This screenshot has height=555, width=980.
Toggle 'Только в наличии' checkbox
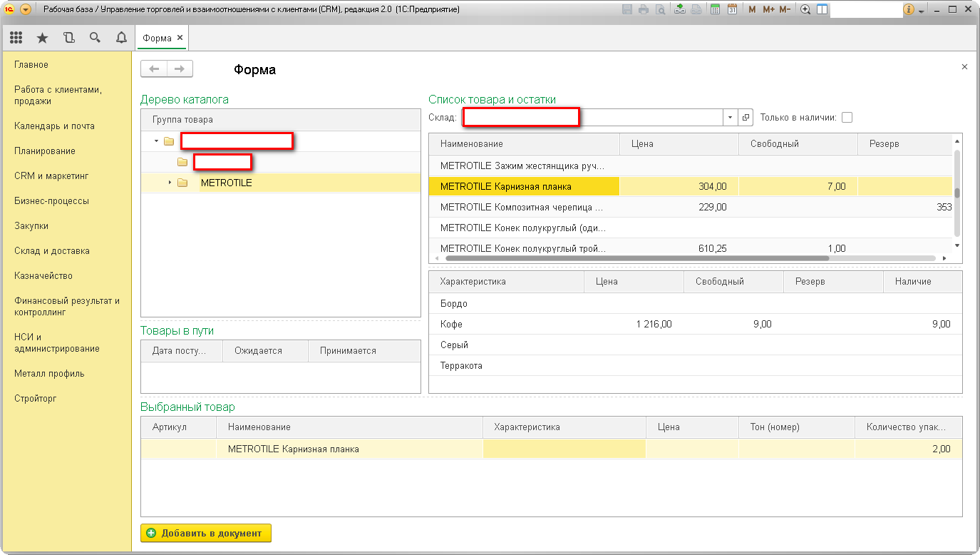tap(847, 118)
